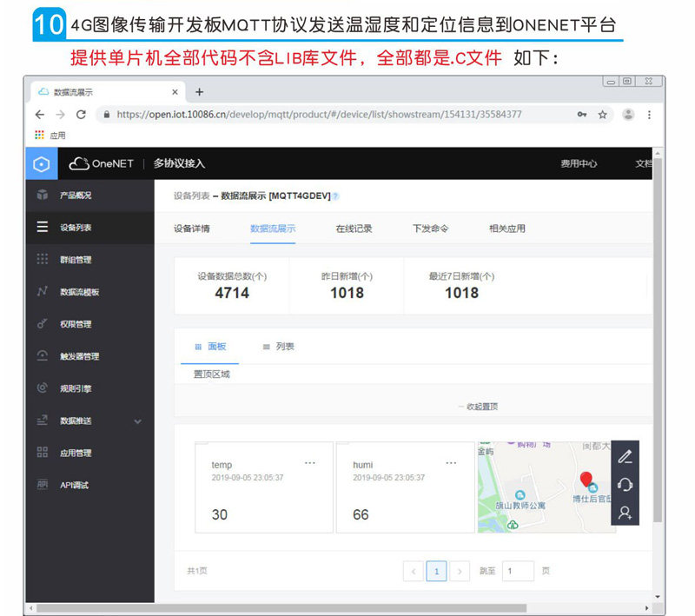Click pagination page 1 button
The height and width of the screenshot is (616, 695).
(436, 571)
